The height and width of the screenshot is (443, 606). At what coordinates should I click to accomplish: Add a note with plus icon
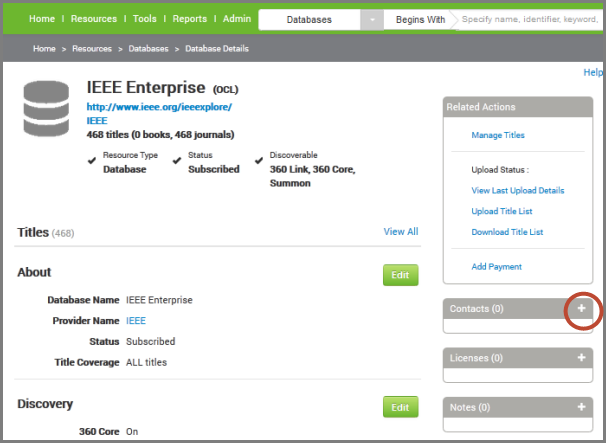click(x=581, y=407)
